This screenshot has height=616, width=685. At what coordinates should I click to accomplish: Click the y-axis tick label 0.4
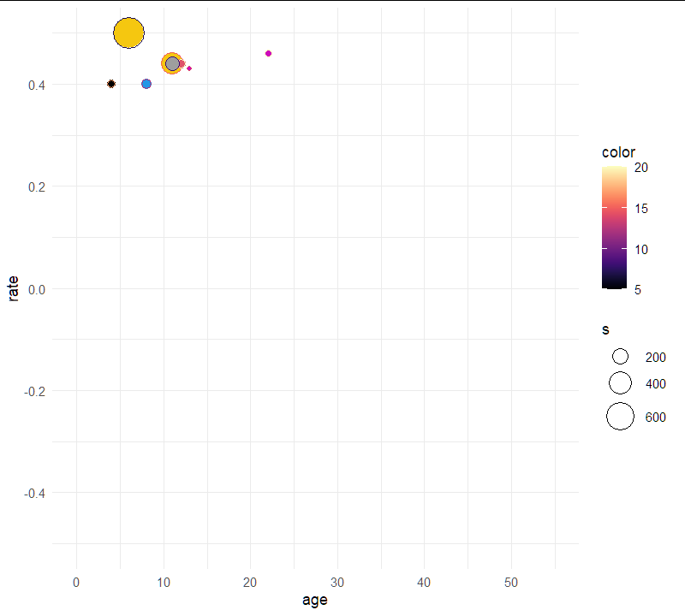[37, 86]
